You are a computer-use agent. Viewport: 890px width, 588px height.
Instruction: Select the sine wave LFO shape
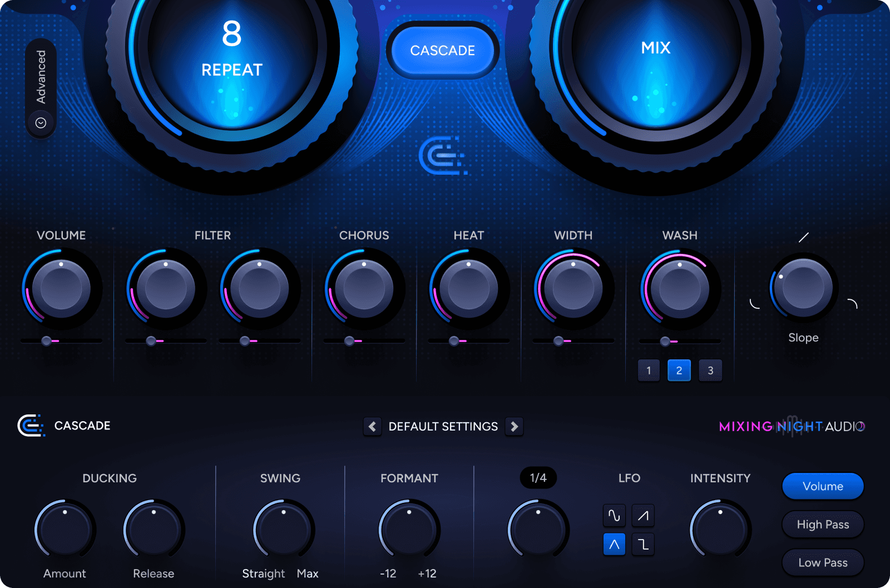pos(614,515)
